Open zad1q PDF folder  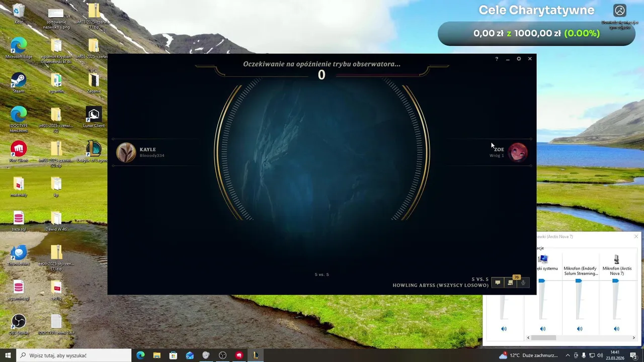(x=56, y=290)
